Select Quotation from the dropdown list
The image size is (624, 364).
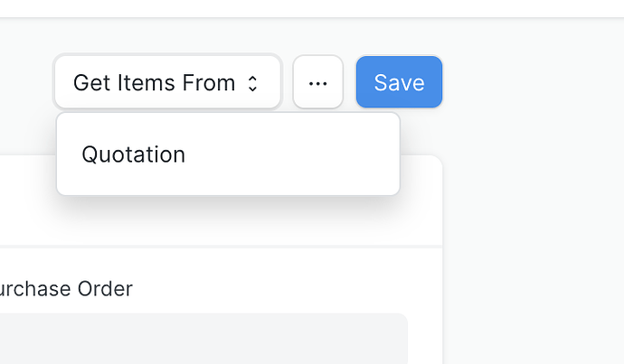pos(134,154)
